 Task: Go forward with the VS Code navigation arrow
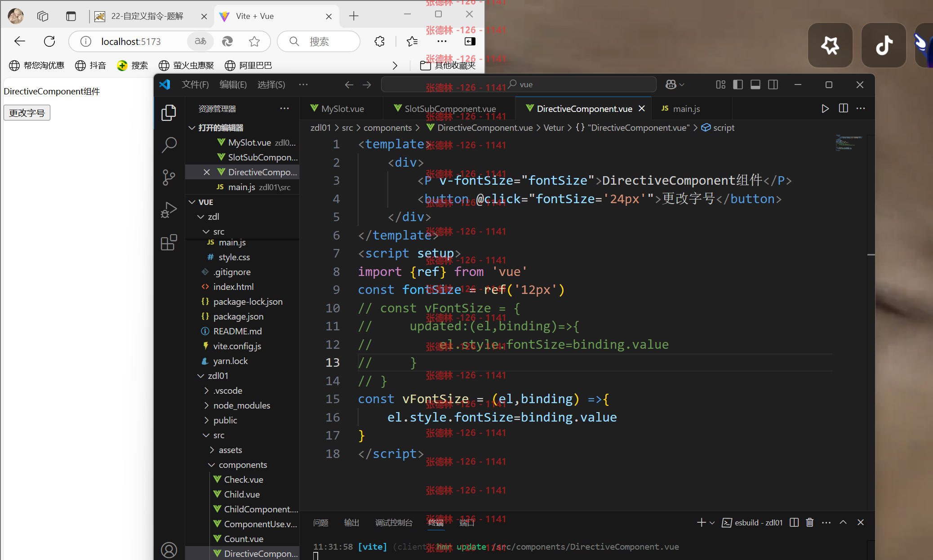pos(367,84)
